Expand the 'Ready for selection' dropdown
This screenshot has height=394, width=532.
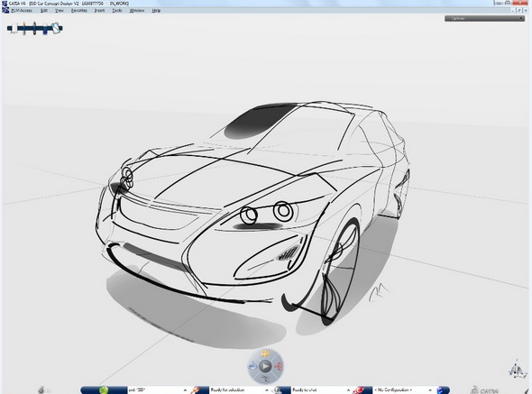click(267, 390)
